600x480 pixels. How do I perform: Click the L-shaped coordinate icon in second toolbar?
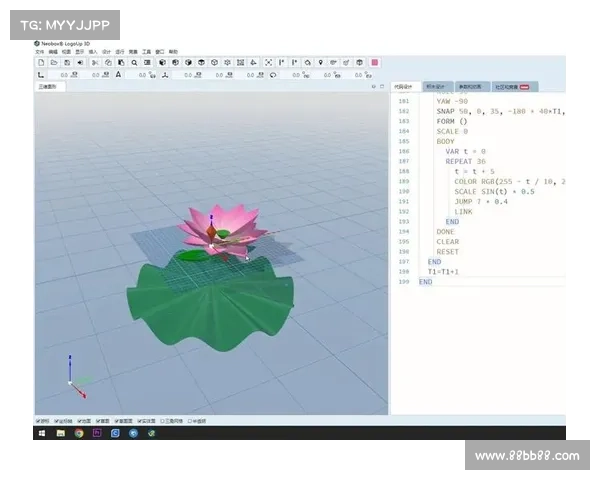click(41, 75)
